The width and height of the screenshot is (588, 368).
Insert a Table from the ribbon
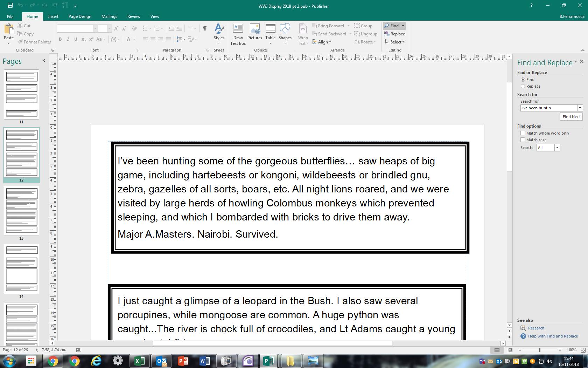270,34
